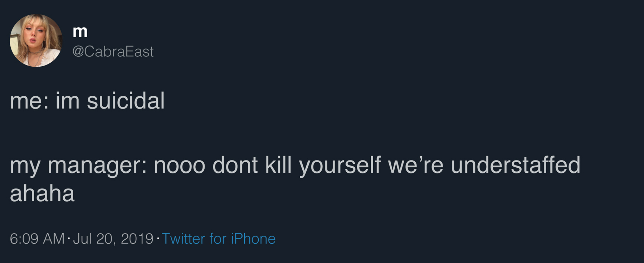Click the word "dont" in the tweet
The image size is (644, 263).
pos(235,165)
